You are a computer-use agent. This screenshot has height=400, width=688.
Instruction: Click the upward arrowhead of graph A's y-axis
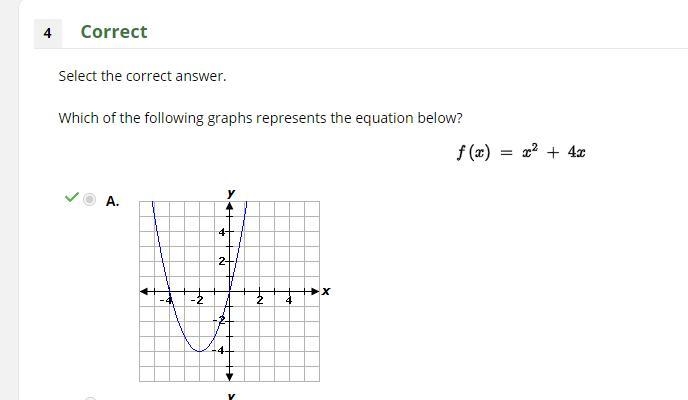click(x=229, y=206)
